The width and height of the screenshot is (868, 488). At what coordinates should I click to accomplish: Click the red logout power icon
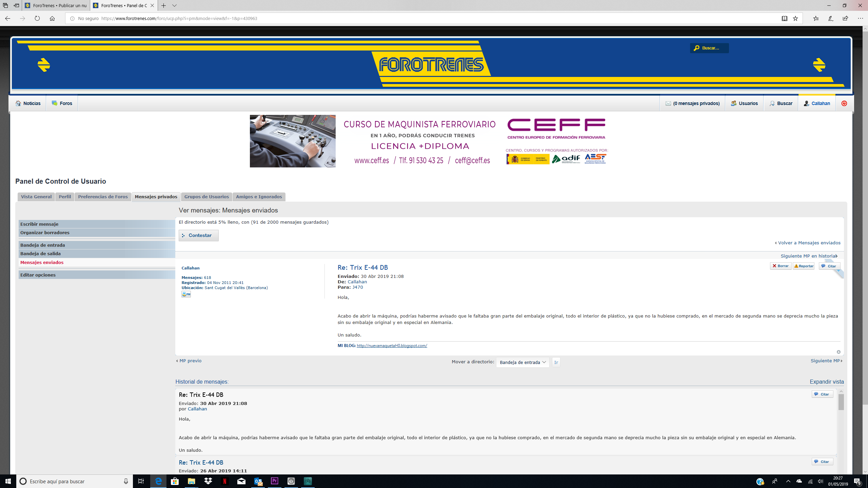coord(844,103)
